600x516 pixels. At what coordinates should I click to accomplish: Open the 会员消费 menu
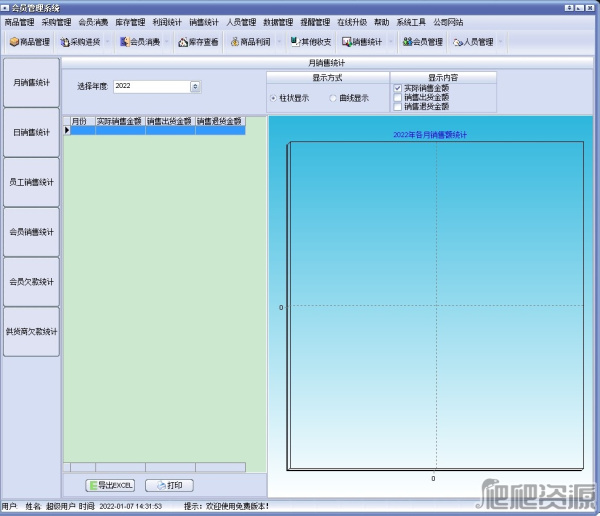93,22
